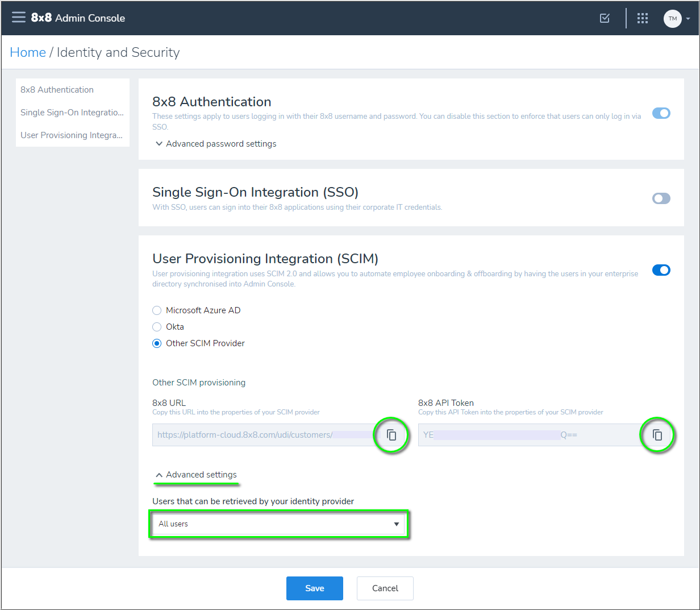Collapse the Advanced settings section
The width and height of the screenshot is (700, 610).
(196, 475)
